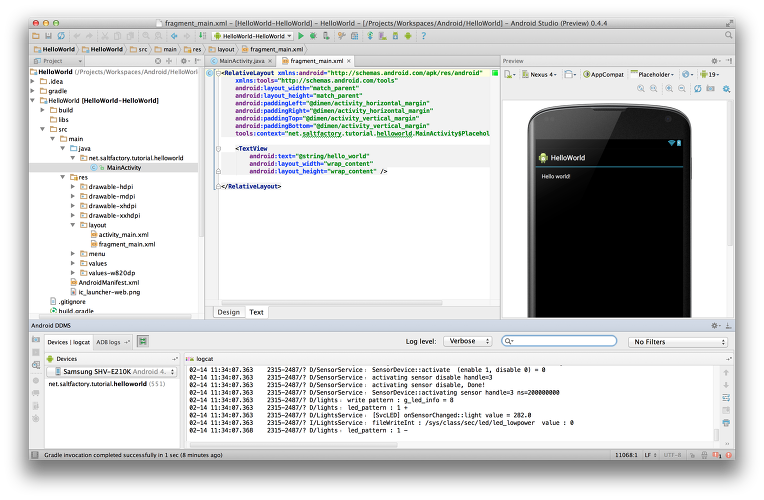Open Project Structure from the toolbar icon
Viewport: 764px width, 500px height.
(x=355, y=36)
